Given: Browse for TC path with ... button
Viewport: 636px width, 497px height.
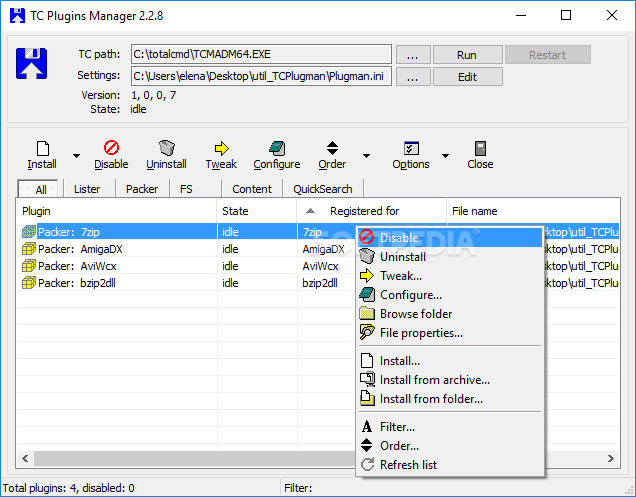Looking at the screenshot, I should click(x=413, y=55).
